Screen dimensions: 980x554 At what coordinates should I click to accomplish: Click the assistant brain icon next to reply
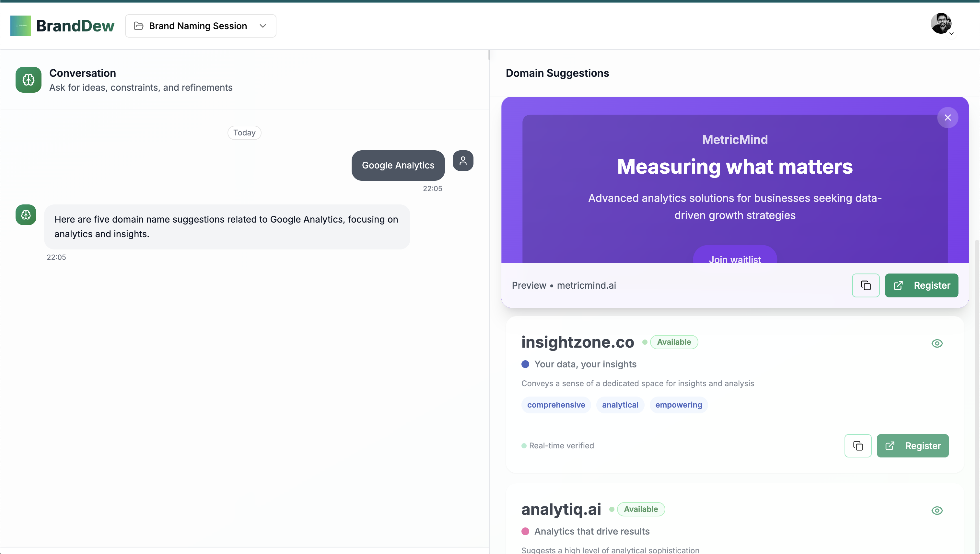pyautogui.click(x=26, y=215)
